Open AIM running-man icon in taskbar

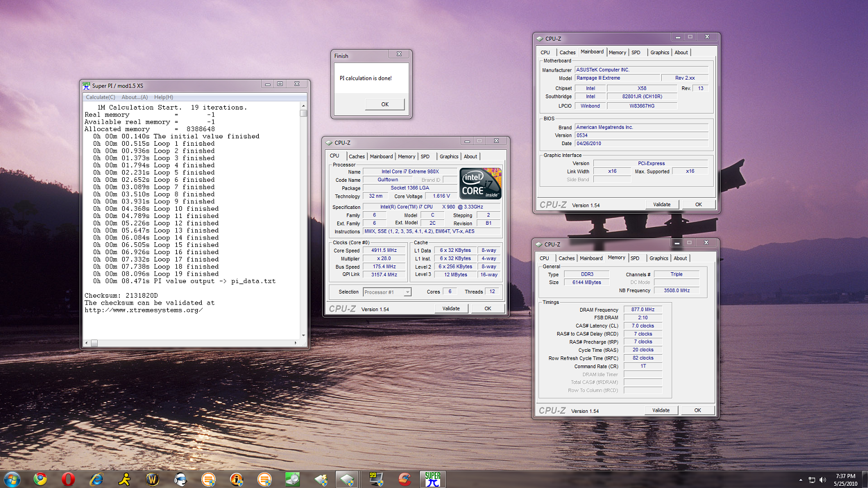pyautogui.click(x=124, y=479)
